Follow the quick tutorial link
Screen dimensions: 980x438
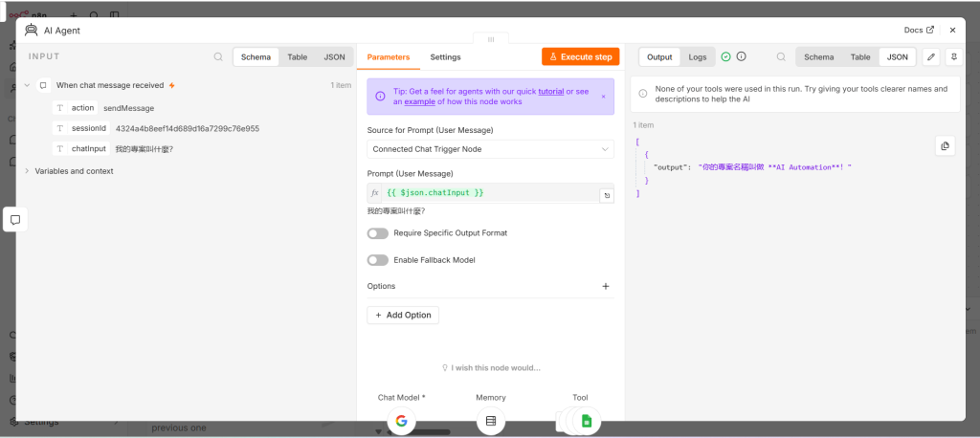(550, 91)
